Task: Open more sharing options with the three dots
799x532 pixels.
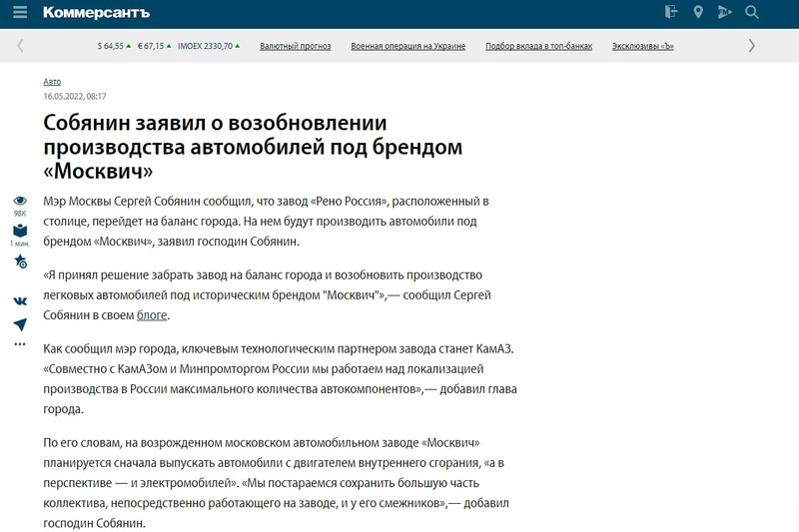Action: 20,344
